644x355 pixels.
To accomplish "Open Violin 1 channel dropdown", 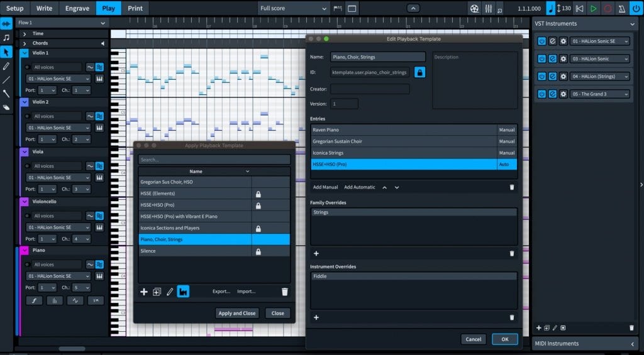I will [x=81, y=90].
